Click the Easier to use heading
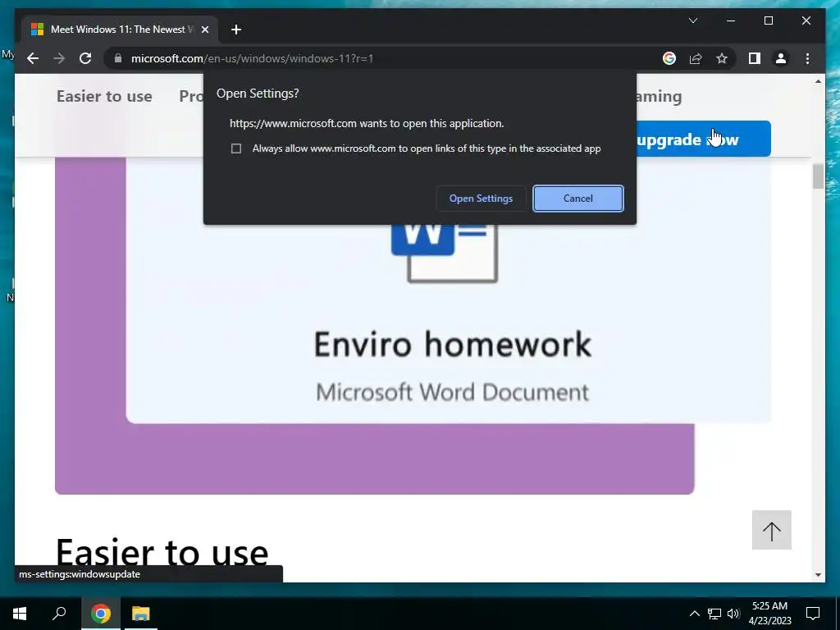 [x=162, y=552]
